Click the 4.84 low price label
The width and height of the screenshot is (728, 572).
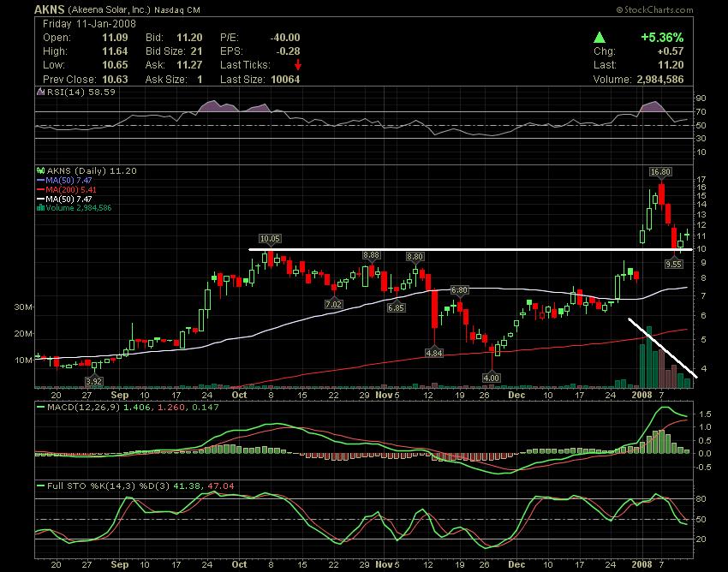coord(434,353)
